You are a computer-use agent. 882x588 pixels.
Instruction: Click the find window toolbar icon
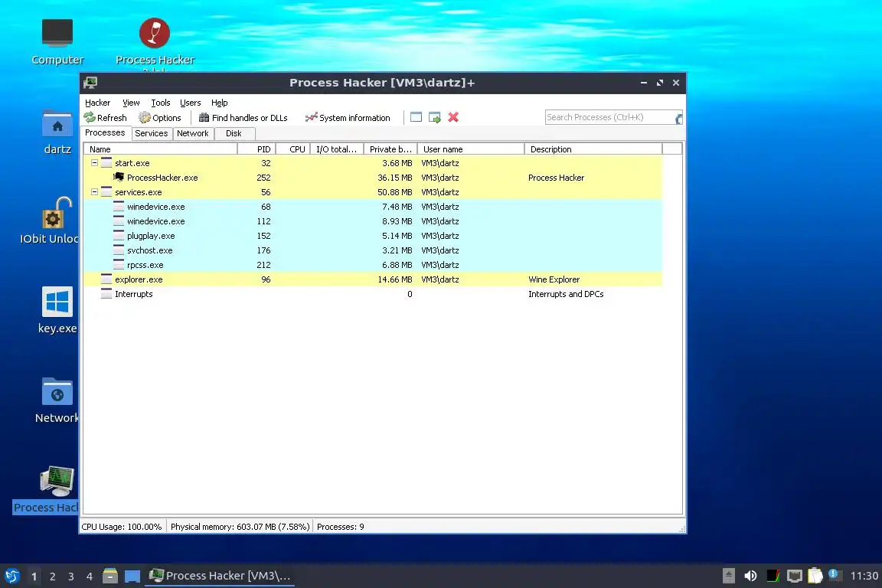416,117
